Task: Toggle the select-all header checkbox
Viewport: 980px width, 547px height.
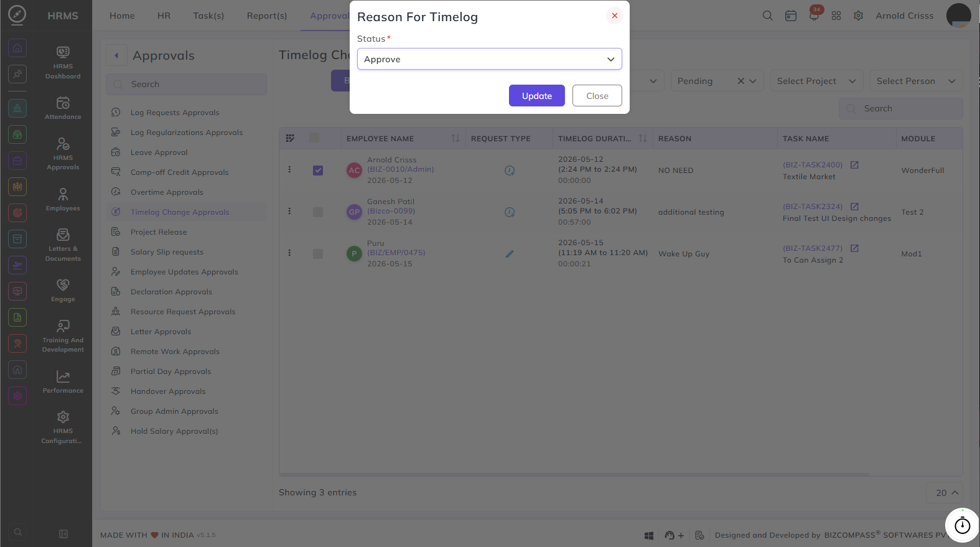Action: 314,138
